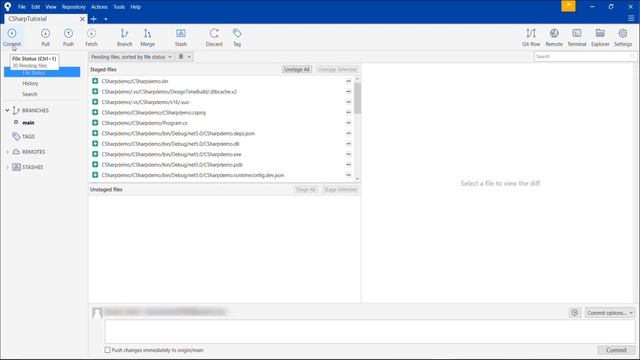Click the staged files scrollbar thumb
This screenshot has width=640, height=360.
pyautogui.click(x=358, y=98)
